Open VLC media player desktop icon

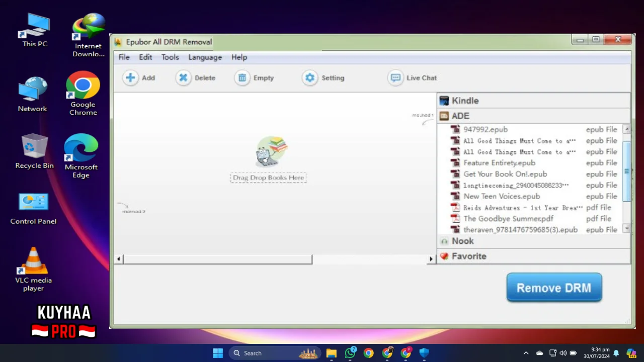pos(33,269)
